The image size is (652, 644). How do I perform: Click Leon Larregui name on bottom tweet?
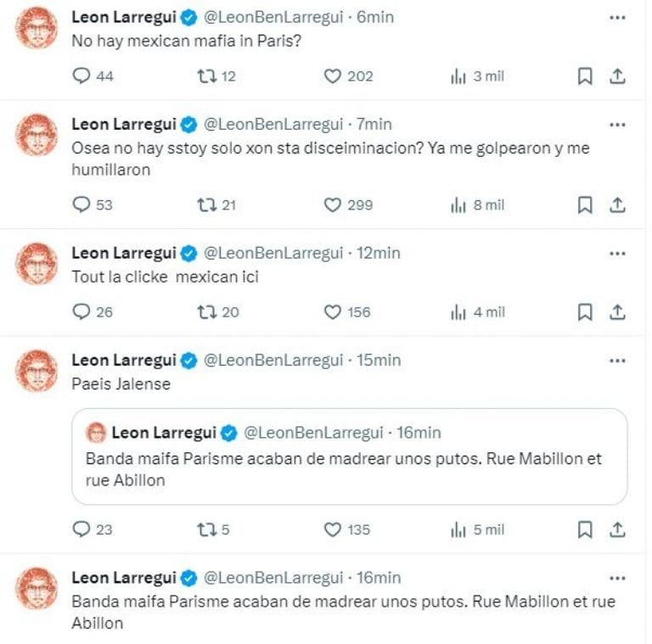[124, 578]
